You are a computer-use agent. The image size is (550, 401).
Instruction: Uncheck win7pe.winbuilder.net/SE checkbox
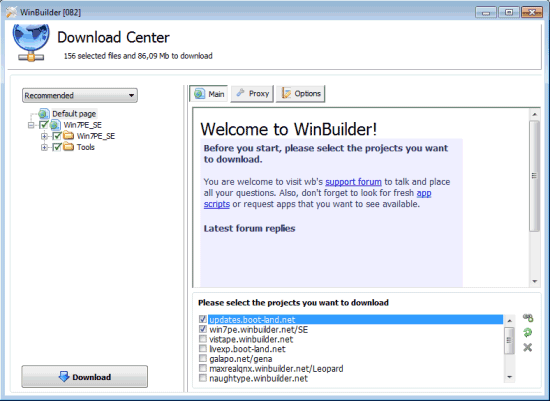tap(203, 329)
